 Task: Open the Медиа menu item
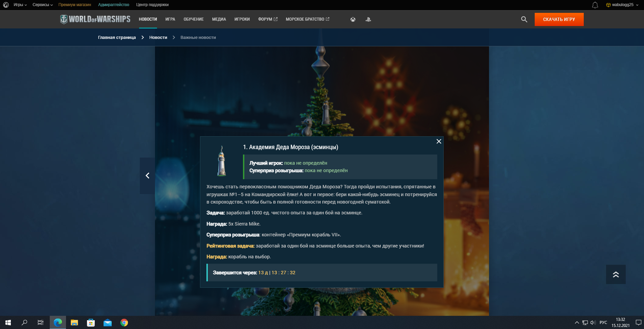click(x=219, y=19)
